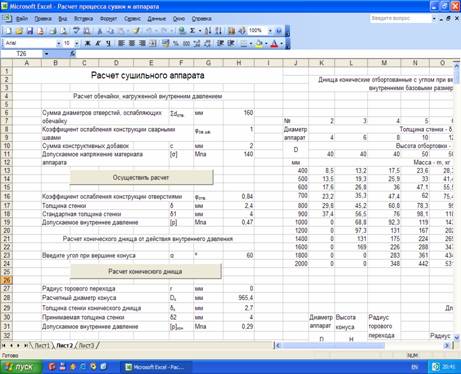461x374 pixels.
Task: Click the vertical scrollbar down arrow
Action: [457, 338]
